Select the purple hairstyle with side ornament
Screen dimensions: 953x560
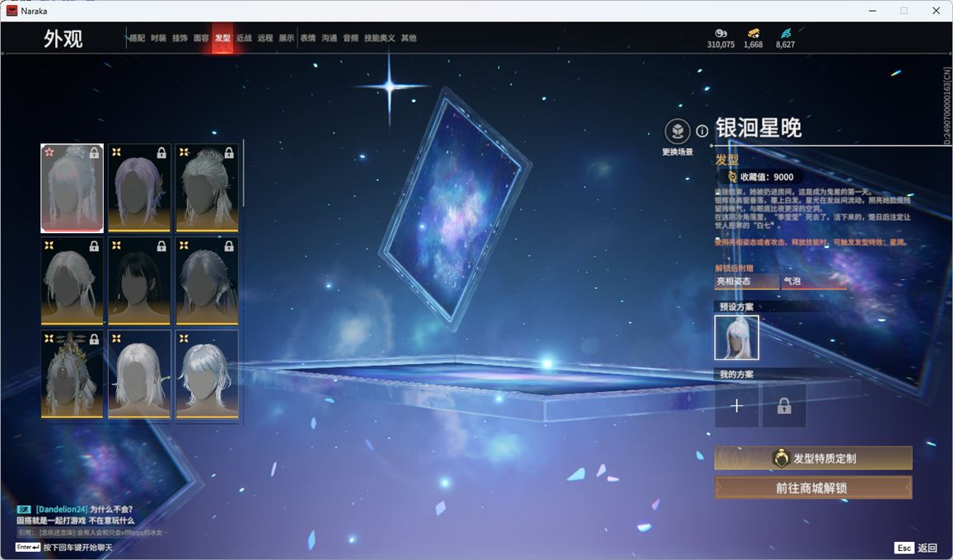139,188
